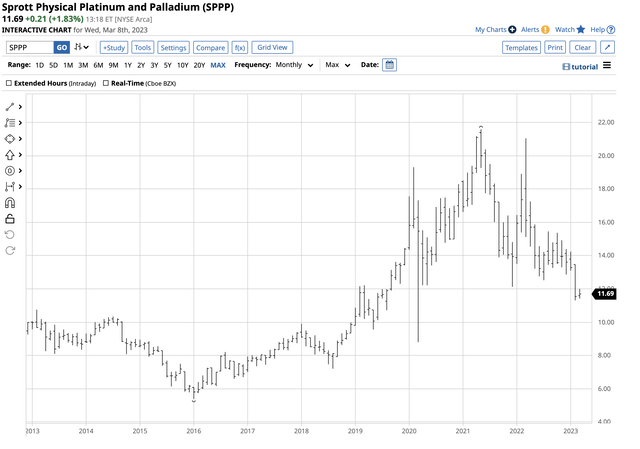Click the Watch star icon
The width and height of the screenshot is (640, 449).
pos(581,29)
